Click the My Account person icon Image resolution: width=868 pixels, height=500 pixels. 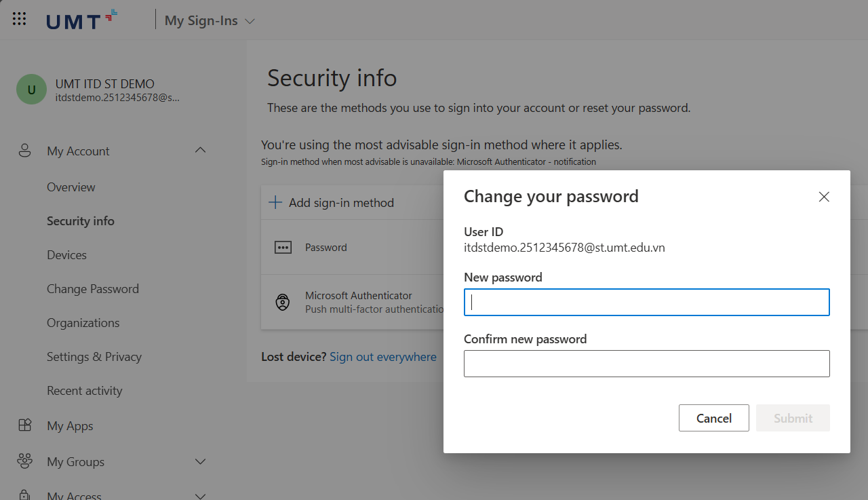pyautogui.click(x=25, y=151)
